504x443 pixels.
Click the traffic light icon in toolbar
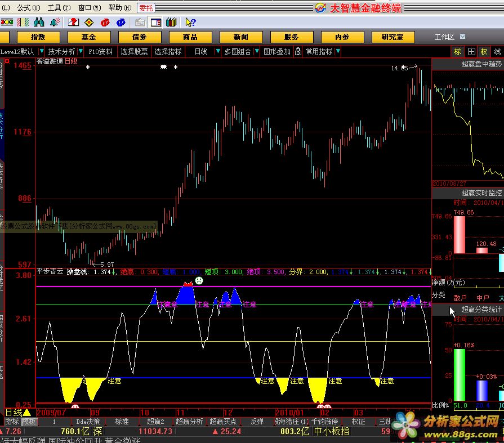pos(7,22)
